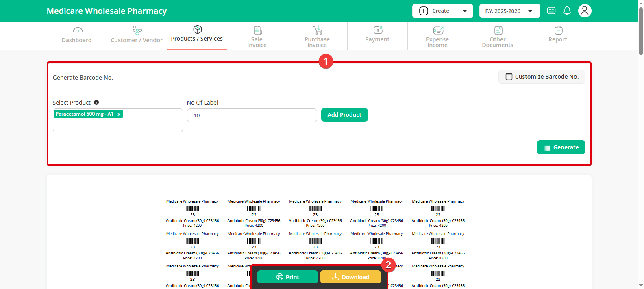This screenshot has height=289, width=644.
Task: Click the info icon beside Select Product
Action: coord(96,102)
